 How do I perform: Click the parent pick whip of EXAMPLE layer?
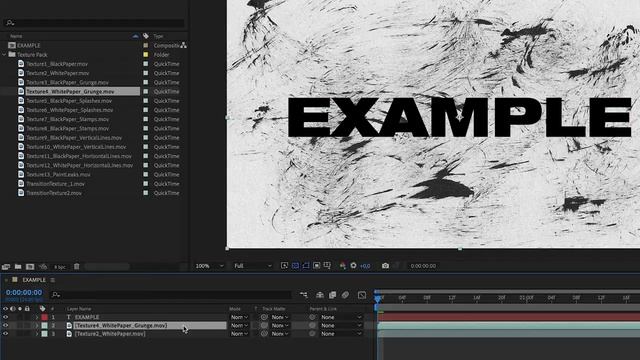tap(312, 317)
